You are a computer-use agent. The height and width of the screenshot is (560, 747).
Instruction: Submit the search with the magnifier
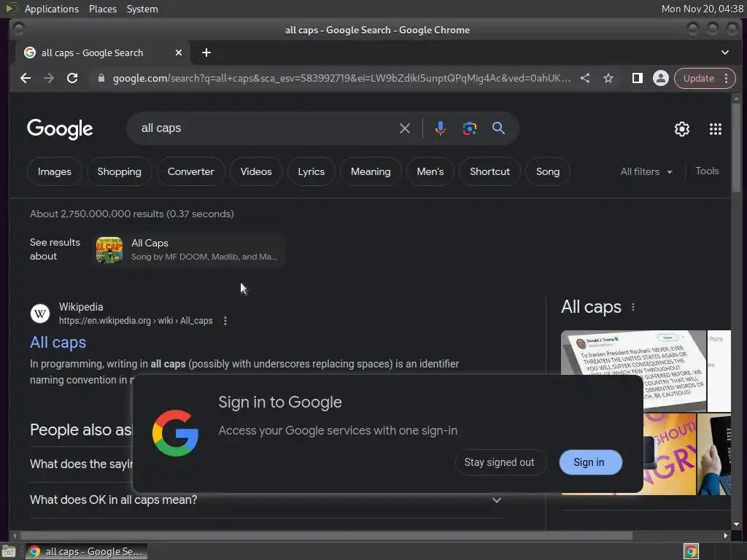pos(498,128)
